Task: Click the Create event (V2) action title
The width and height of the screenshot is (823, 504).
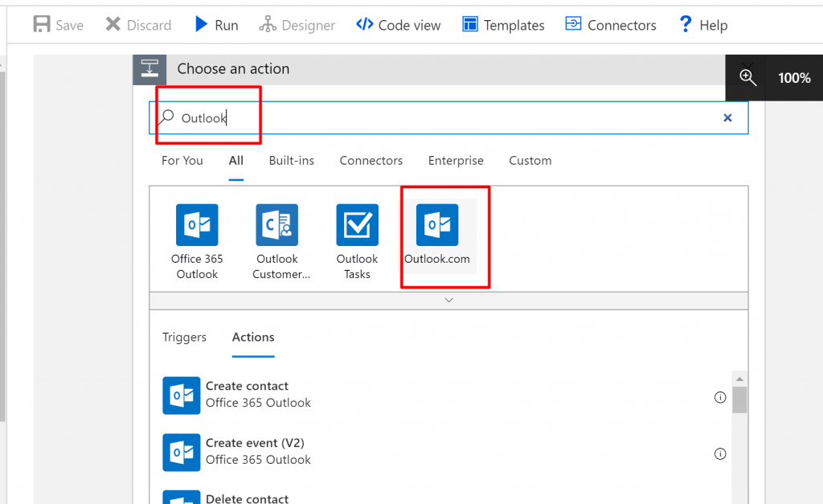Action: [255, 443]
